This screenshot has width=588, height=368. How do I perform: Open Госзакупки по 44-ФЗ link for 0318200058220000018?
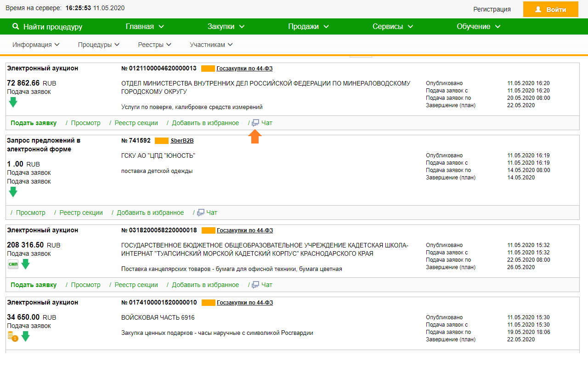click(245, 230)
